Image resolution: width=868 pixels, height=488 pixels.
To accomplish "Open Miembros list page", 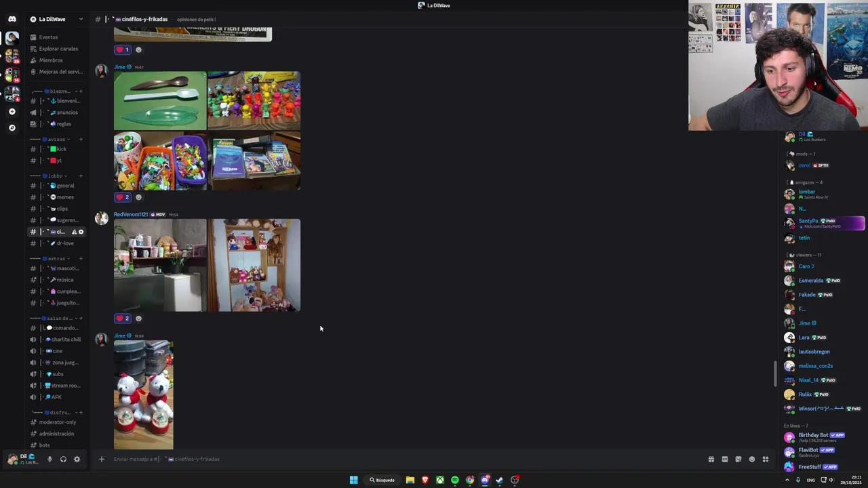I will click(57, 60).
